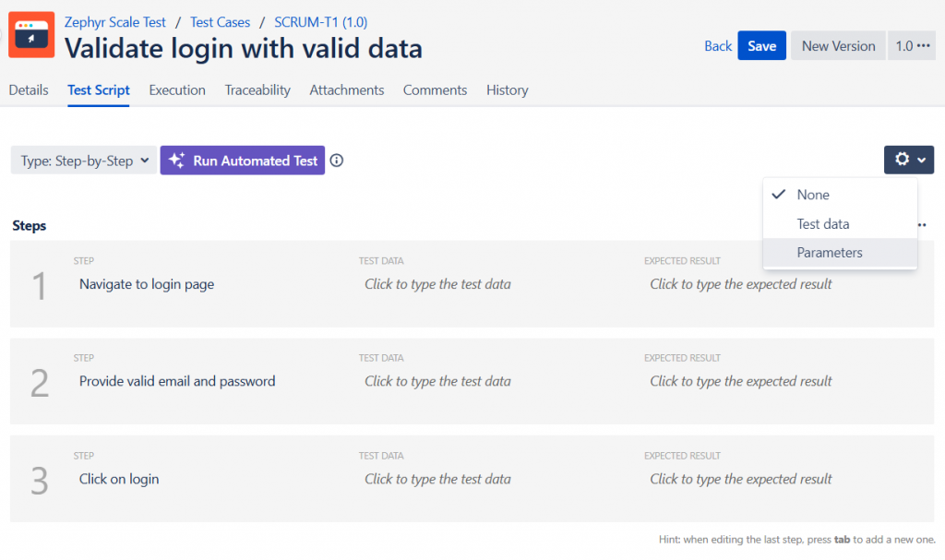Image resolution: width=945 pixels, height=560 pixels.
Task: Click the info icon beside Run Automated Test
Action: (337, 161)
